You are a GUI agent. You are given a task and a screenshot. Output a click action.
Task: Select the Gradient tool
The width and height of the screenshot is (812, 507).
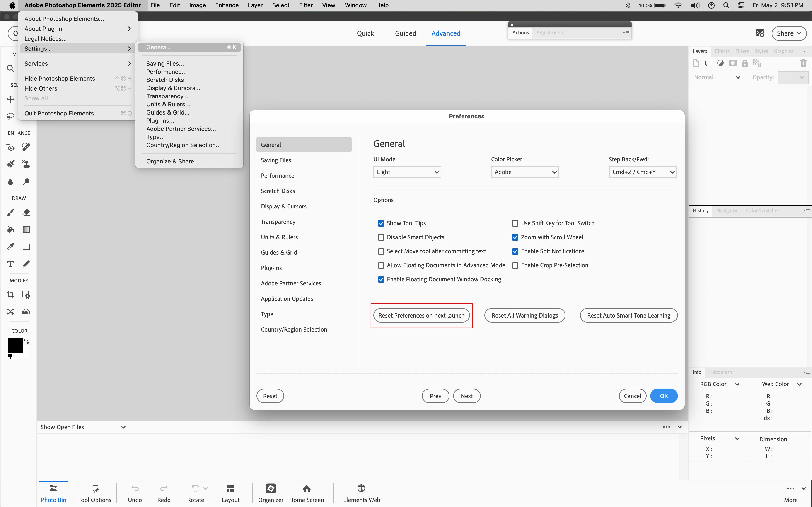[26, 230]
